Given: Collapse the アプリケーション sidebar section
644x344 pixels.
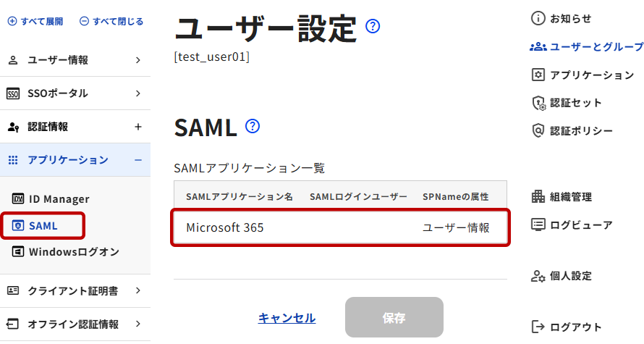Looking at the screenshot, I should click(138, 160).
